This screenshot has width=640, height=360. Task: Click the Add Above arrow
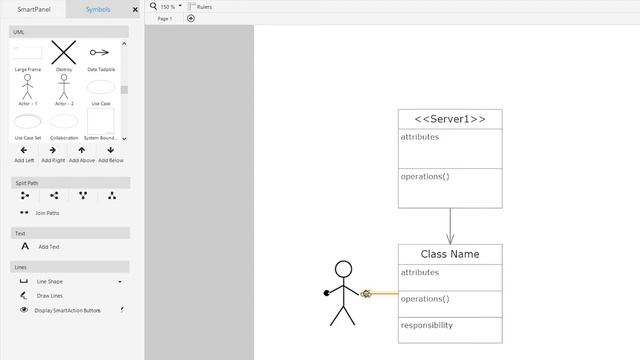[x=82, y=150]
